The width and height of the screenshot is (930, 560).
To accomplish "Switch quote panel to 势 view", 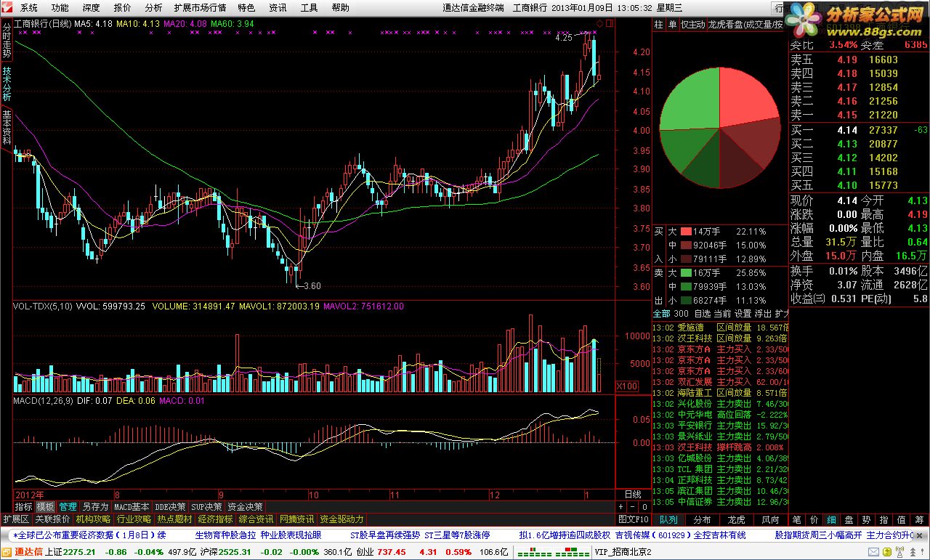I will click(x=867, y=519).
